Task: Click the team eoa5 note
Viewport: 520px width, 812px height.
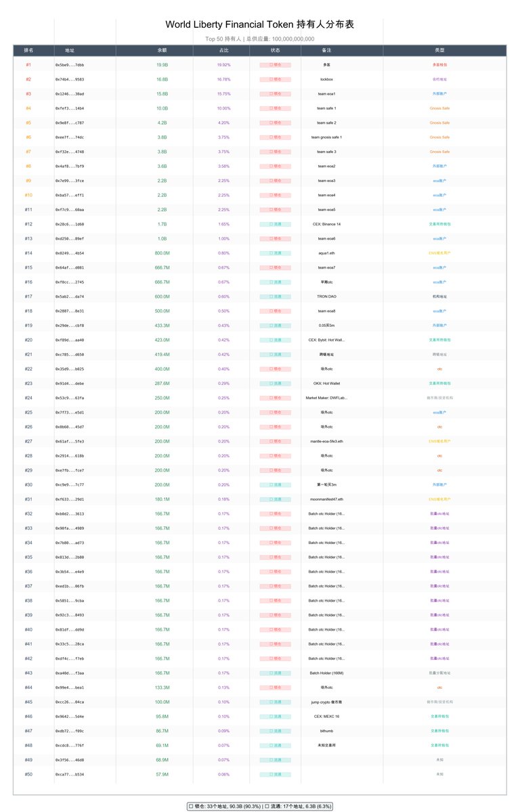Action: [327, 210]
